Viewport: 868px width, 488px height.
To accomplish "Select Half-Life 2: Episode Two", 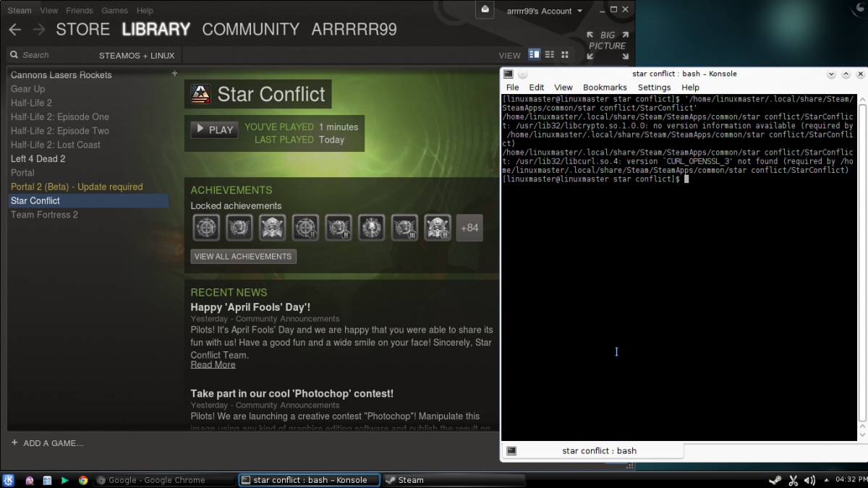I will 60,131.
